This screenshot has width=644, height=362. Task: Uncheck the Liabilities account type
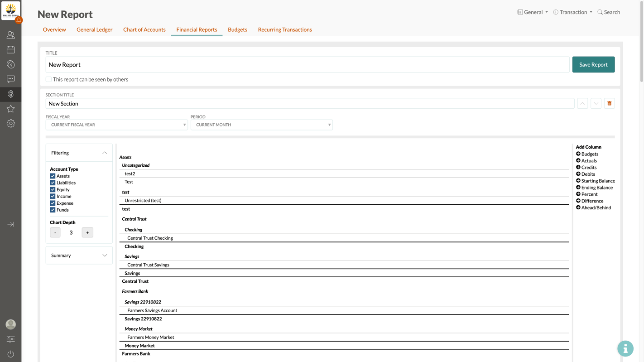pos(53,183)
